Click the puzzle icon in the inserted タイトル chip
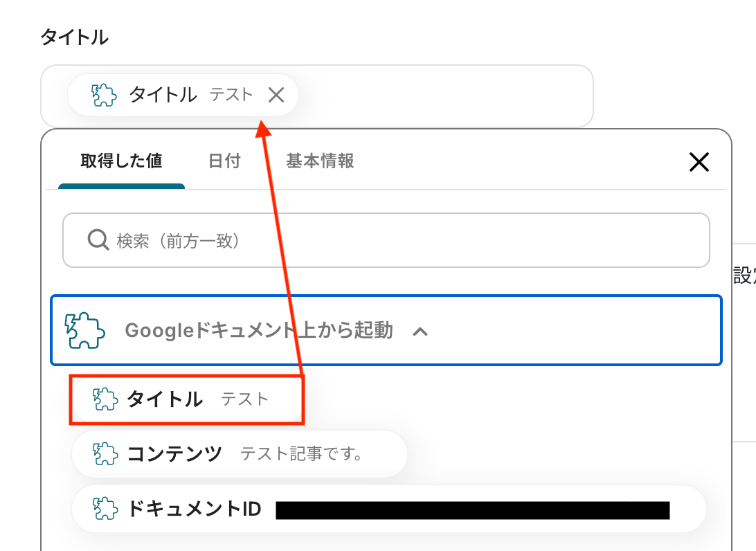Viewport: 756px width, 551px height. 104,95
